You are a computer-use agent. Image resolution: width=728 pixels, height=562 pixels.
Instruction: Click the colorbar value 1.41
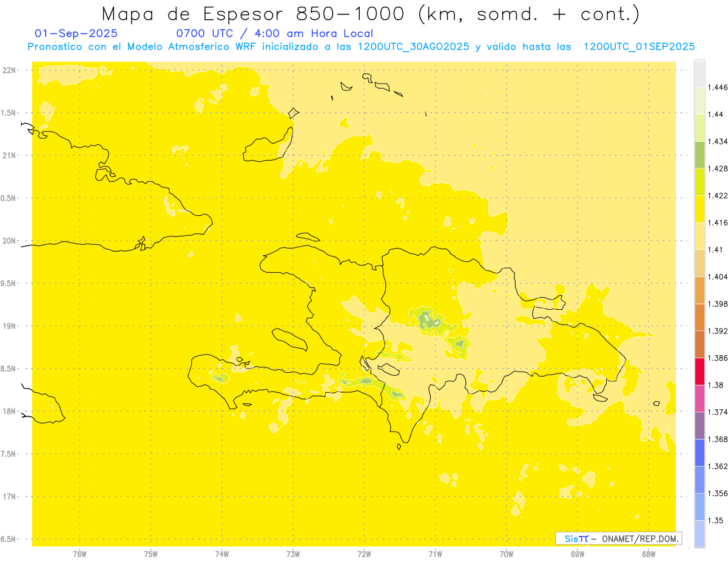pyautogui.click(x=716, y=250)
